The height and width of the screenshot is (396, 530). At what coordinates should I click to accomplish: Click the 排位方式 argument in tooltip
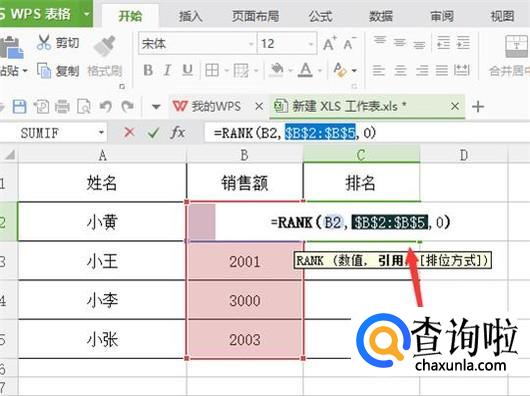453,261
